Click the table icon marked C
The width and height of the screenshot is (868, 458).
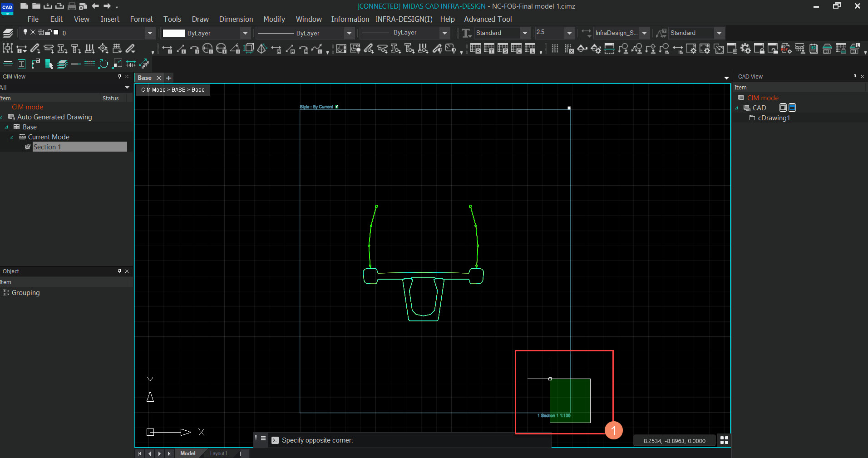[x=516, y=49]
